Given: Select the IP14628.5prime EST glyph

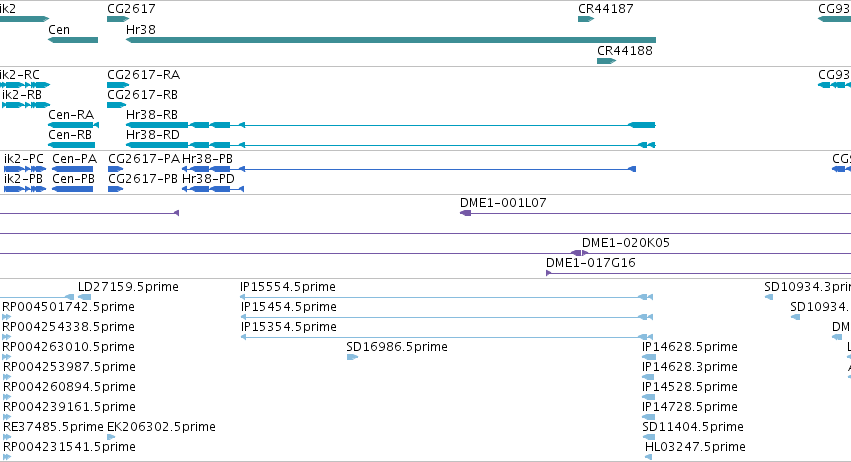Looking at the screenshot, I should [x=649, y=357].
